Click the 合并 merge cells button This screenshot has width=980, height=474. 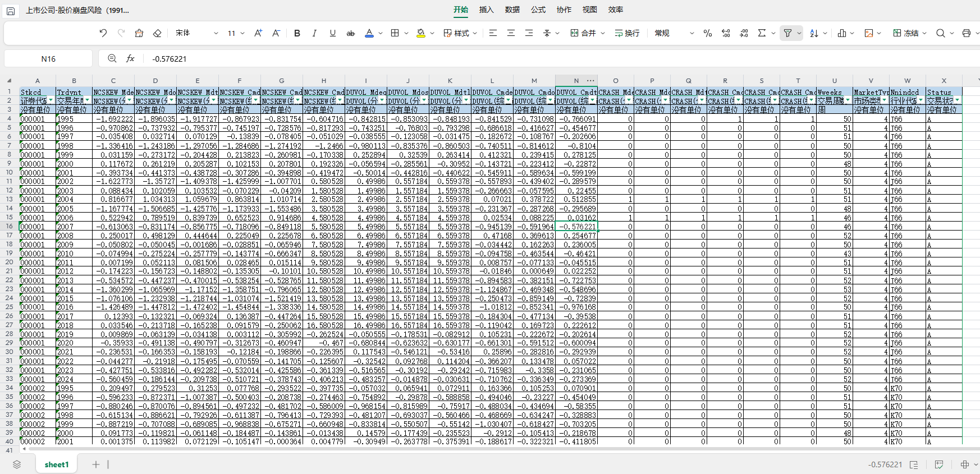click(583, 33)
